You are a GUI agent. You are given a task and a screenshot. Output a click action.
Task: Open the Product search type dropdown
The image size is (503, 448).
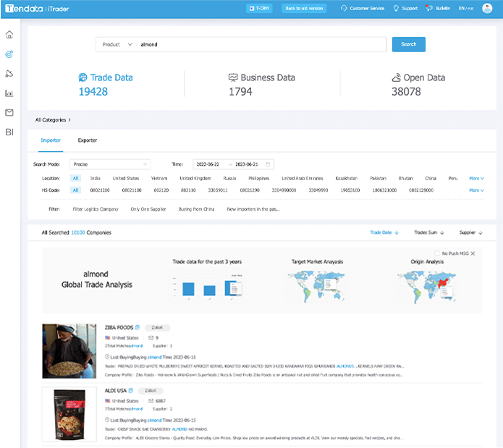(x=117, y=44)
